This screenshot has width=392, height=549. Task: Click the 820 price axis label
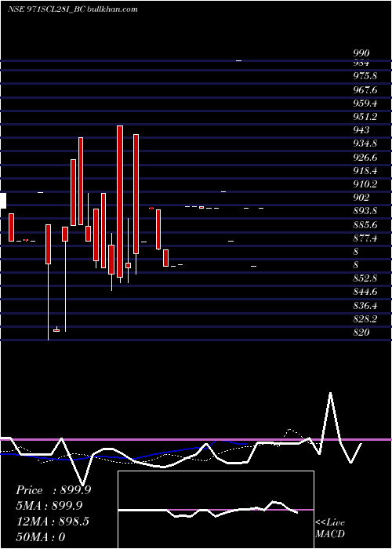tap(361, 333)
